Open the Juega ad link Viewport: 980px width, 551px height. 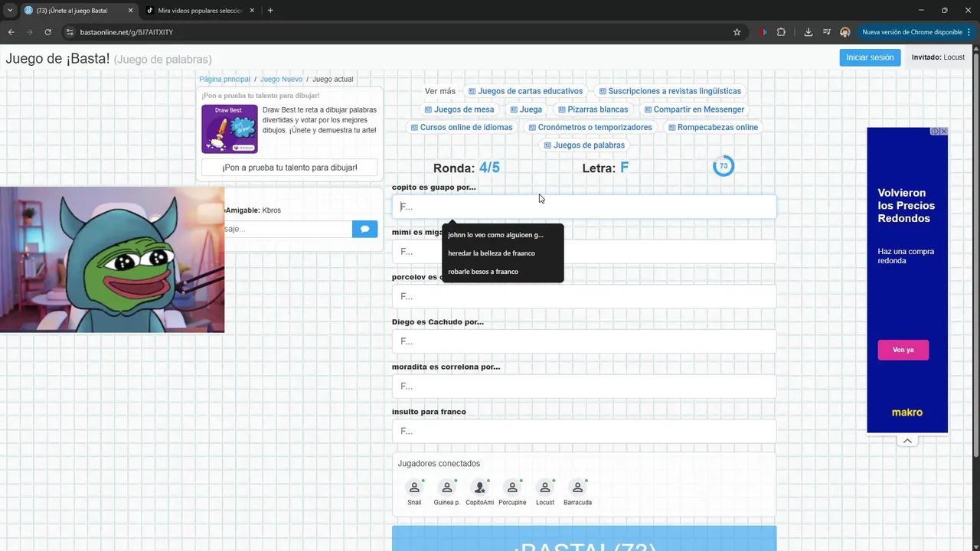pos(526,109)
